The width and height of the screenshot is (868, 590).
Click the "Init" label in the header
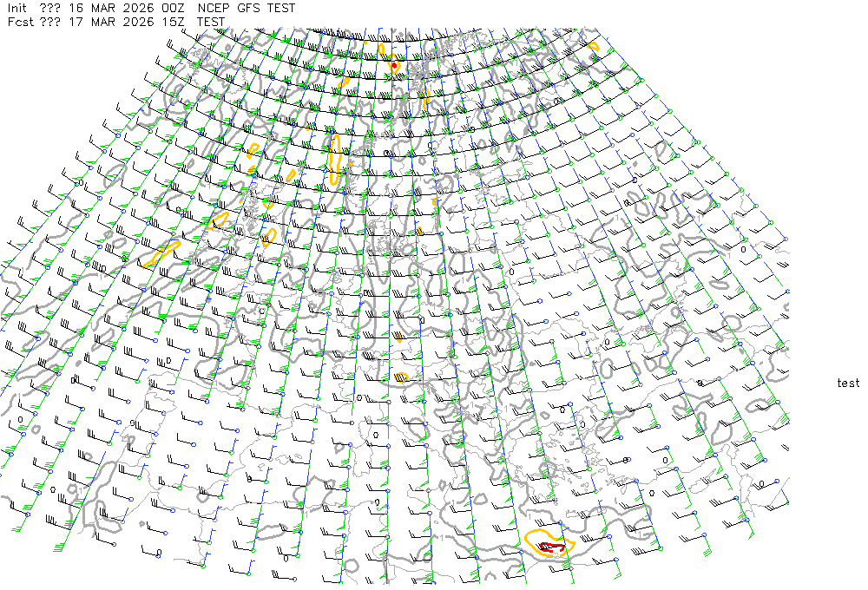pos(18,8)
